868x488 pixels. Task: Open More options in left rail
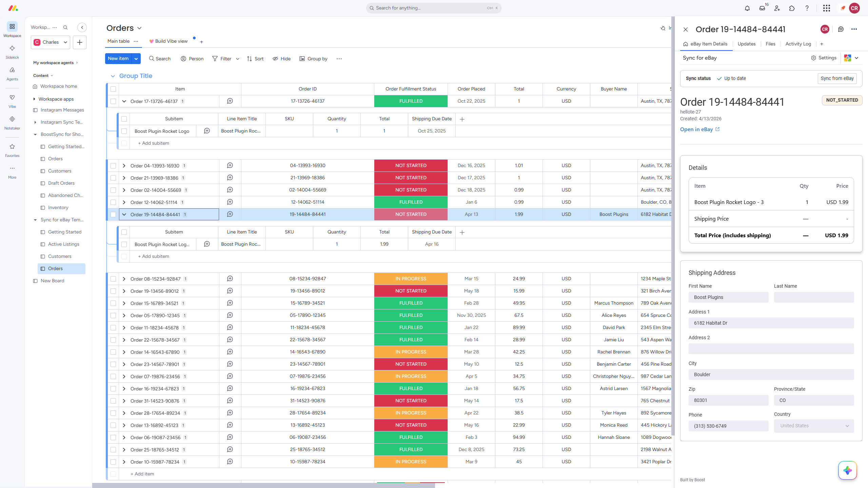click(12, 171)
